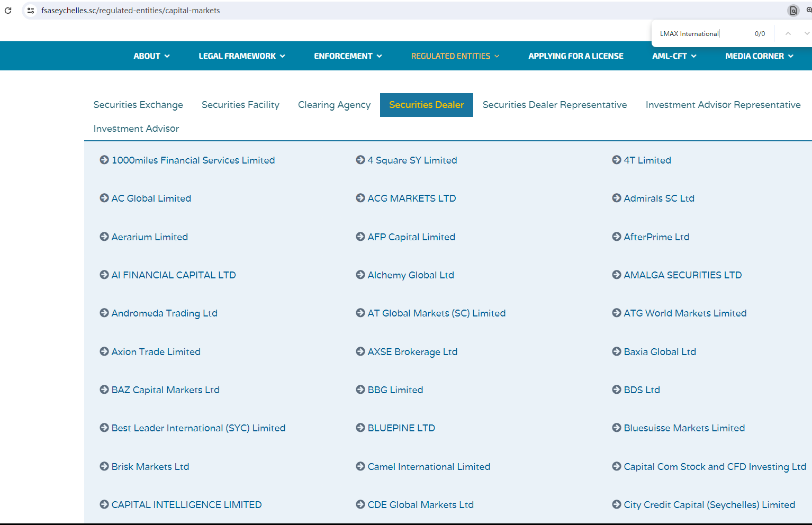Go to next find result arrow
The width and height of the screenshot is (812, 525).
[806, 33]
